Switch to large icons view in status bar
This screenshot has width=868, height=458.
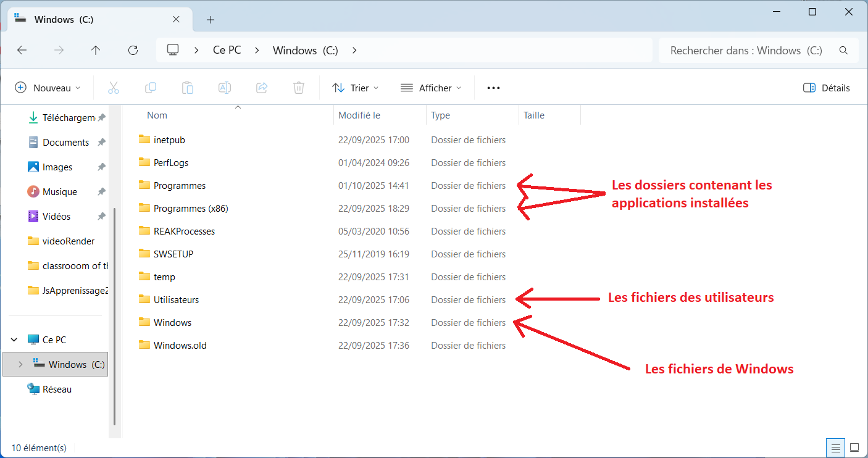pos(854,448)
